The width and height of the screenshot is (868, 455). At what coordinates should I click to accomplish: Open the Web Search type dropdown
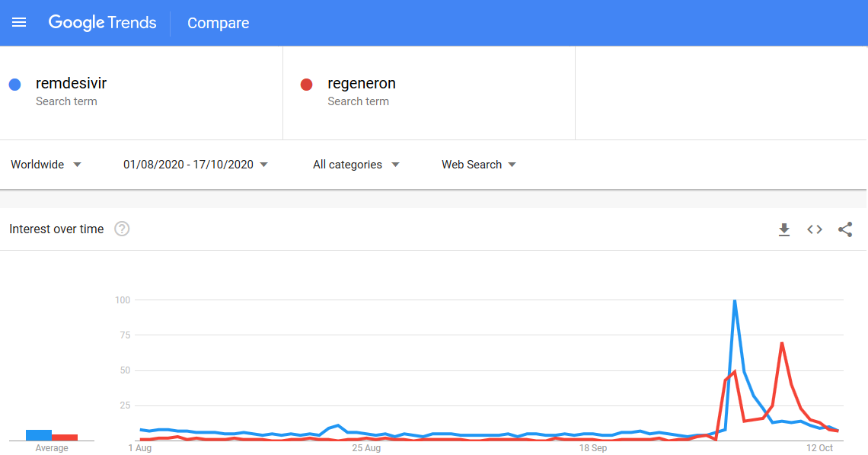(x=478, y=165)
